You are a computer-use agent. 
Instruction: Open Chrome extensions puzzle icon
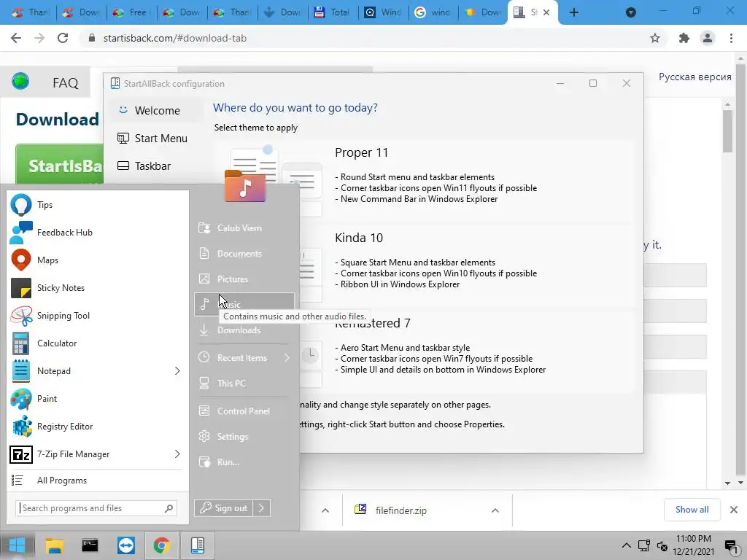tap(684, 38)
